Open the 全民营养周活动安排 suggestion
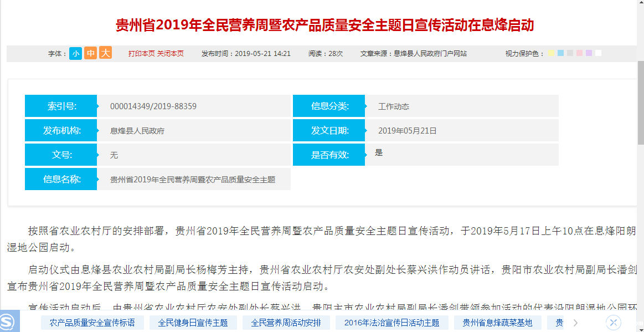The width and height of the screenshot is (644, 332). (x=286, y=323)
